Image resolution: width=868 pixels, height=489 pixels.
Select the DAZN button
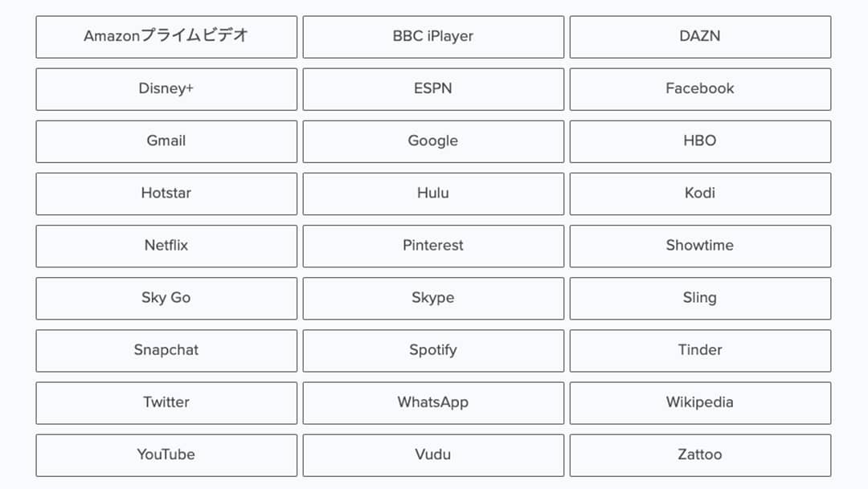(x=700, y=37)
